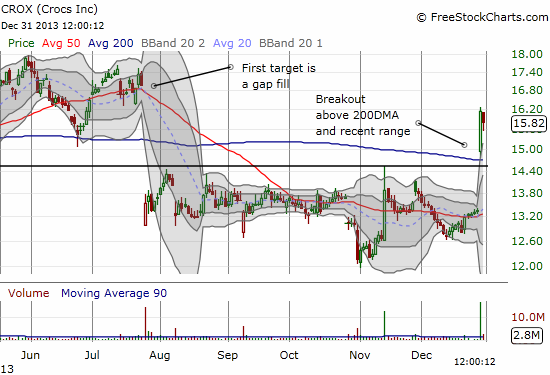Screen dimensions: 550x375
Task: Click the tall red volume bar in late July
Action: 145,323
